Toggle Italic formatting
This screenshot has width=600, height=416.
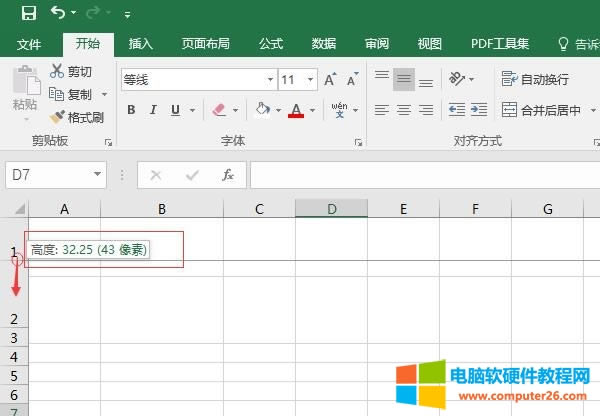154,110
